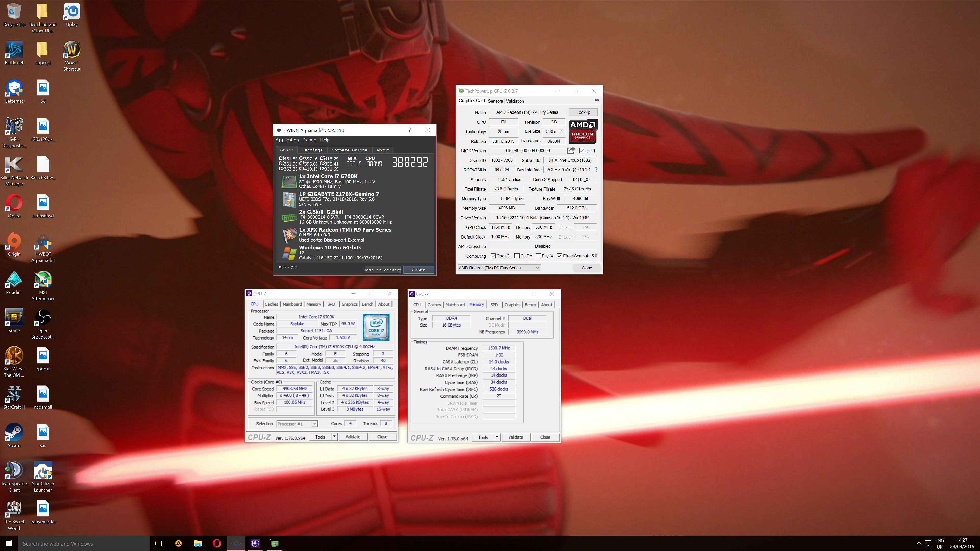Open SPD tab in CPU-Z Memory window
Image resolution: width=980 pixels, height=551 pixels.
tap(494, 305)
